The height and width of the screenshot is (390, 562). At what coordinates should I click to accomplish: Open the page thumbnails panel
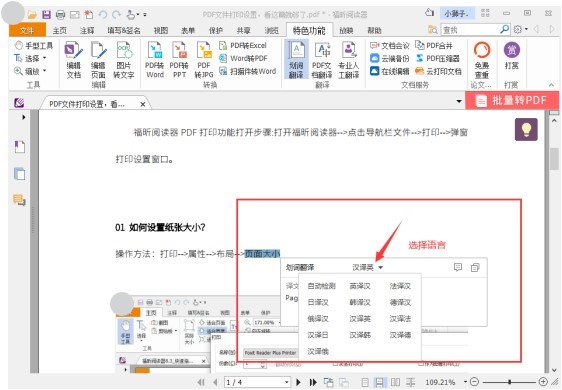[20, 174]
